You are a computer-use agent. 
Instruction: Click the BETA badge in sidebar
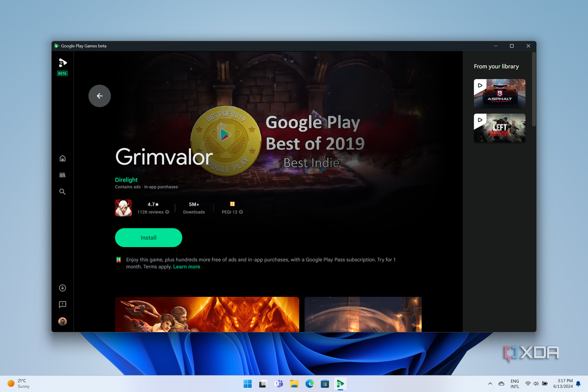(62, 73)
